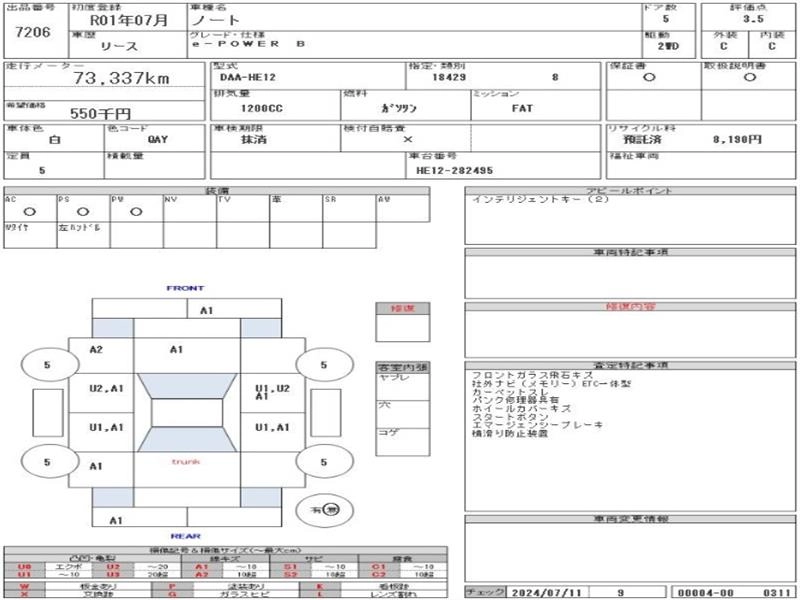
Task: Click note パンク修理器具有
Action: [515, 400]
